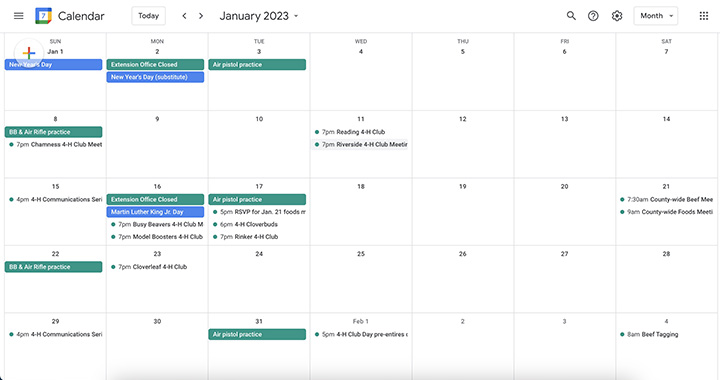This screenshot has height=380, width=720.
Task: Click the Today button
Action: [148, 16]
